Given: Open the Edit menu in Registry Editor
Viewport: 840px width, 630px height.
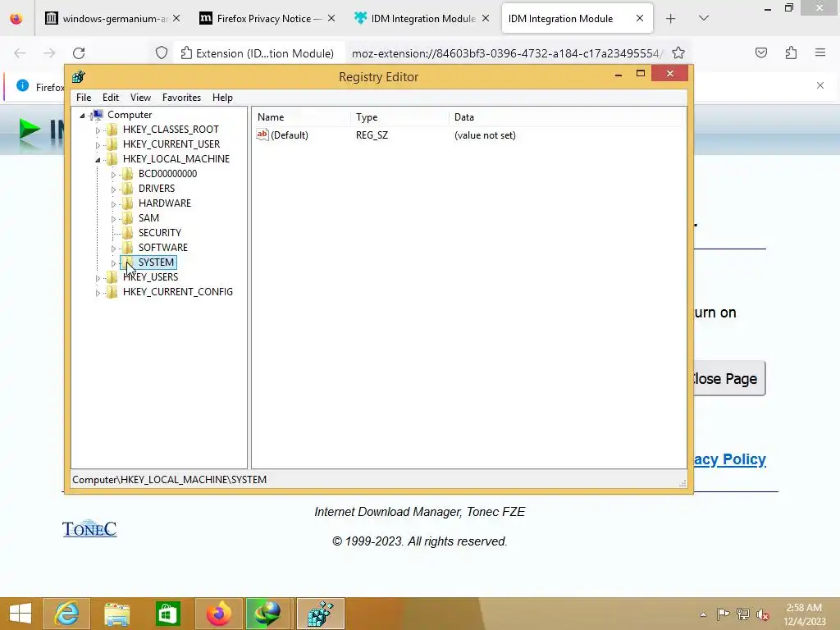Looking at the screenshot, I should click(111, 98).
